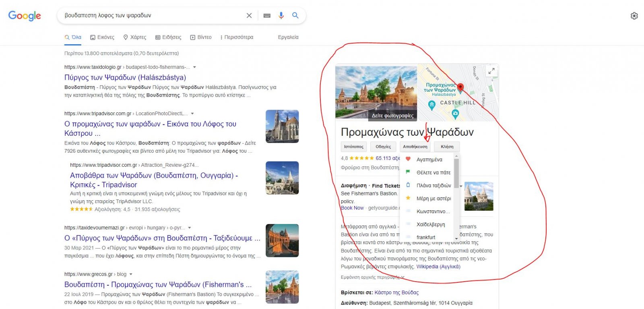The width and height of the screenshot is (644, 309).
Task: Click the search query input field
Action: coord(153,15)
